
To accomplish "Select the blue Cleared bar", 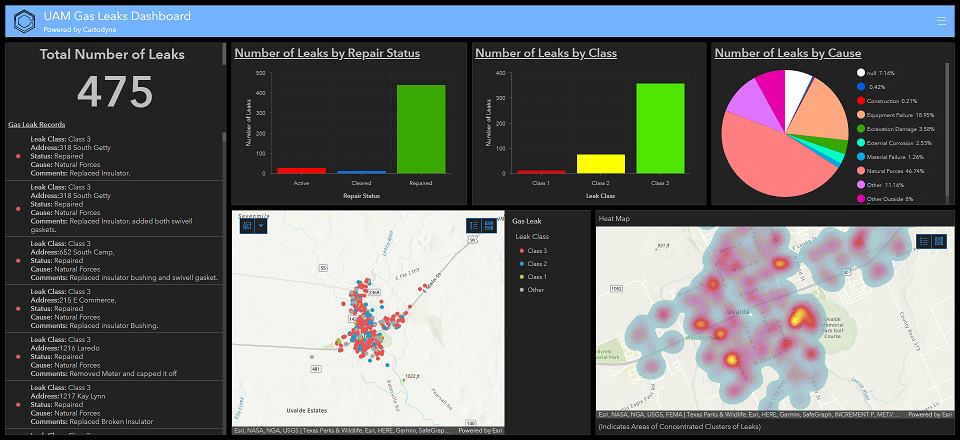I will point(361,172).
